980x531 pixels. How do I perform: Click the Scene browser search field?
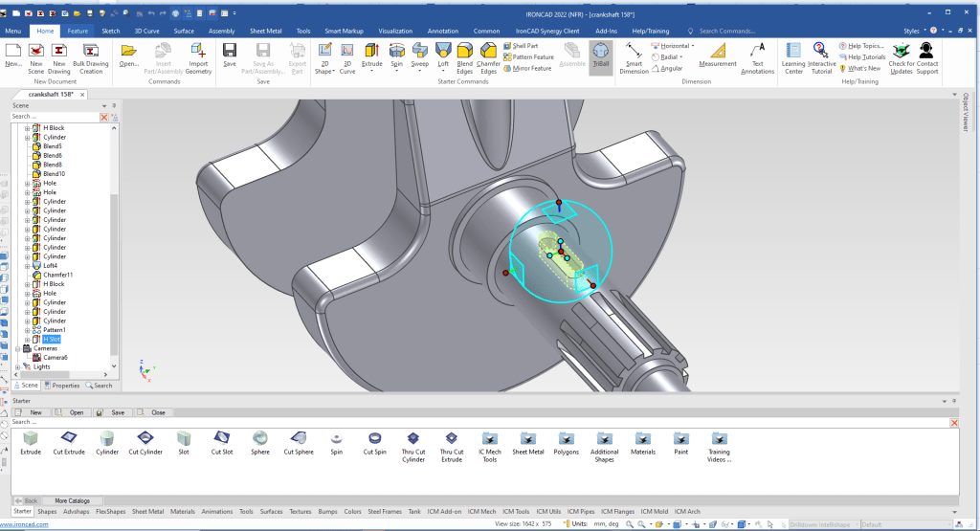coord(54,117)
